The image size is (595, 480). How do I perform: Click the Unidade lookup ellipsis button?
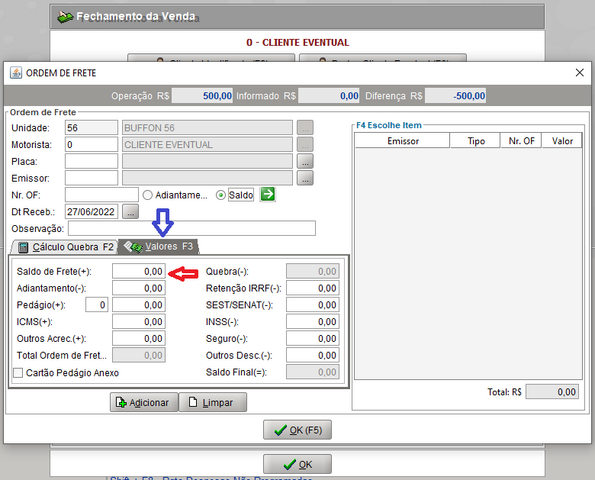coord(305,128)
